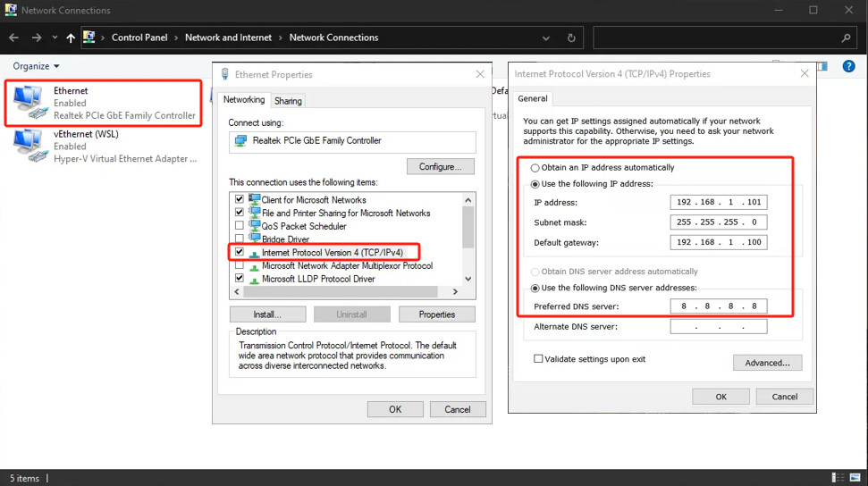Open the Help question mark icon
868x486 pixels.
coord(849,67)
